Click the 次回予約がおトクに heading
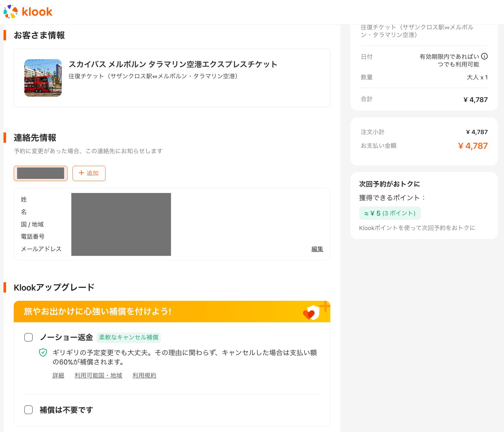504x432 pixels. 390,184
